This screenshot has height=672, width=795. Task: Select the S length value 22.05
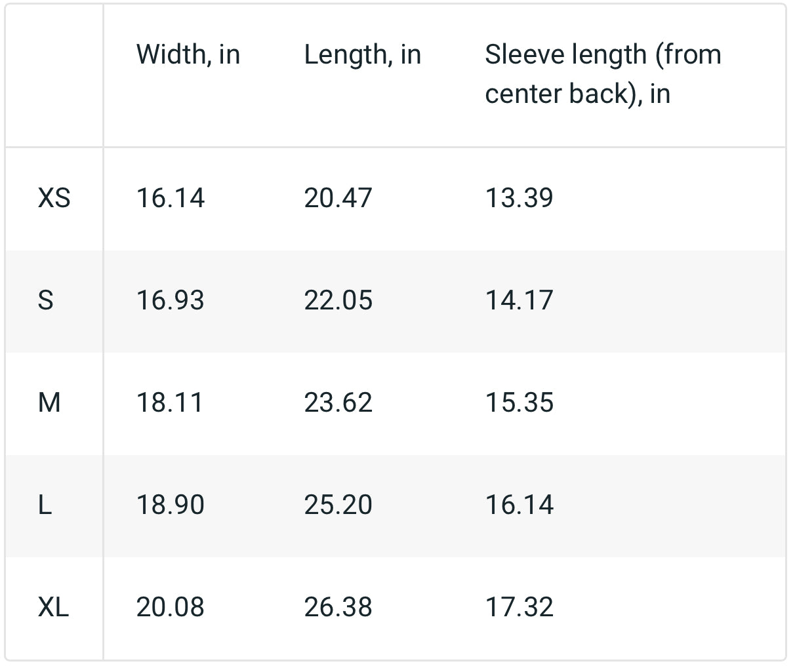point(338,300)
